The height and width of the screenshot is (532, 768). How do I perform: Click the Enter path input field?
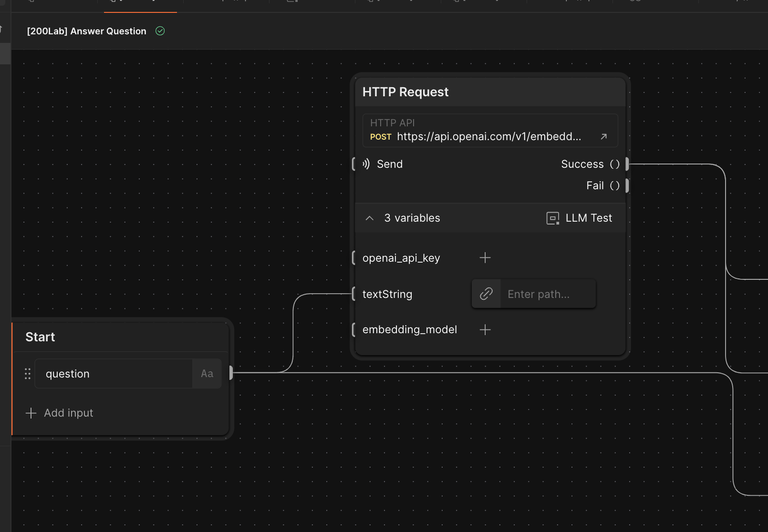pyautogui.click(x=547, y=294)
